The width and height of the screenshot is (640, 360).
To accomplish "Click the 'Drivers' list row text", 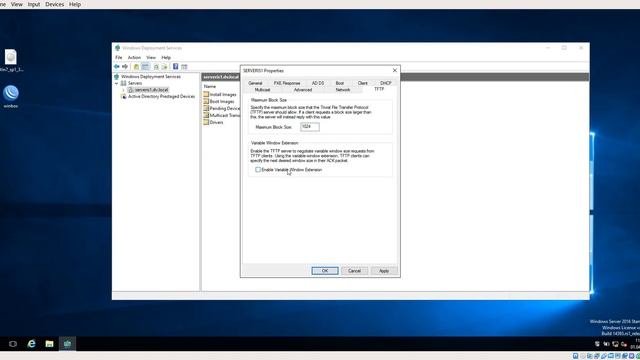I will click(216, 122).
